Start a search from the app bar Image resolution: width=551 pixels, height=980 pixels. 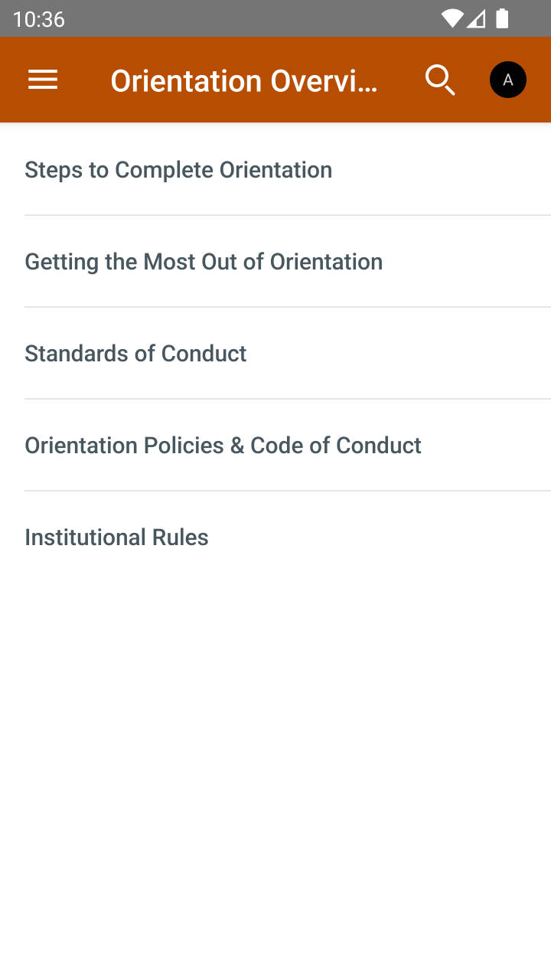point(440,80)
